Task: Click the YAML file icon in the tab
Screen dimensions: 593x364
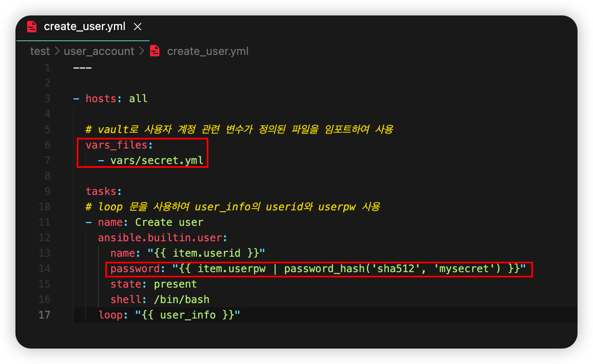Action: (32, 27)
